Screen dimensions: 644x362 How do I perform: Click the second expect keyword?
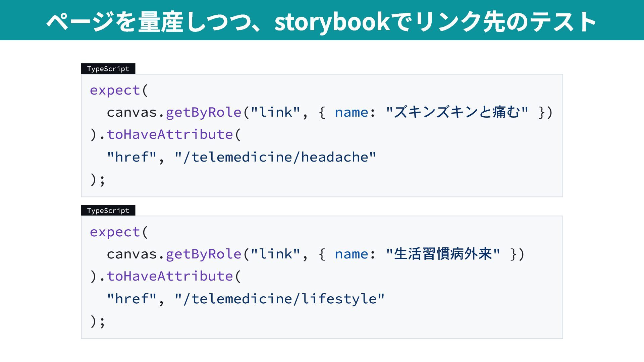tap(115, 232)
